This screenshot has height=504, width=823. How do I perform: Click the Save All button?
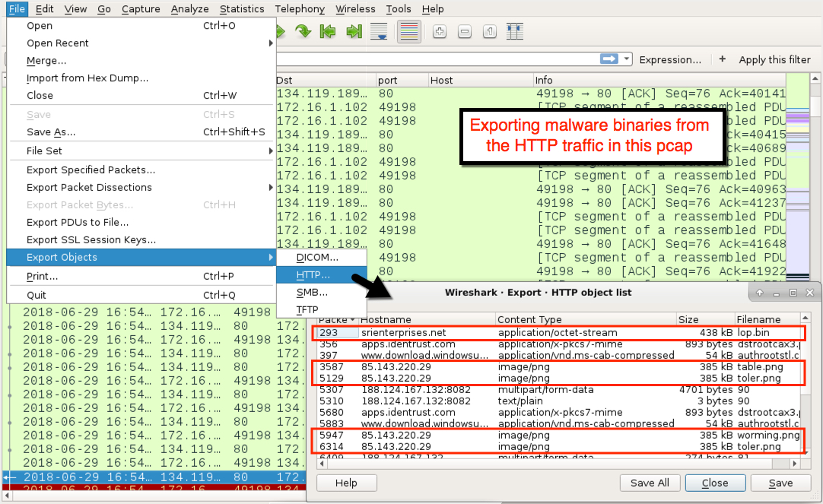[650, 483]
